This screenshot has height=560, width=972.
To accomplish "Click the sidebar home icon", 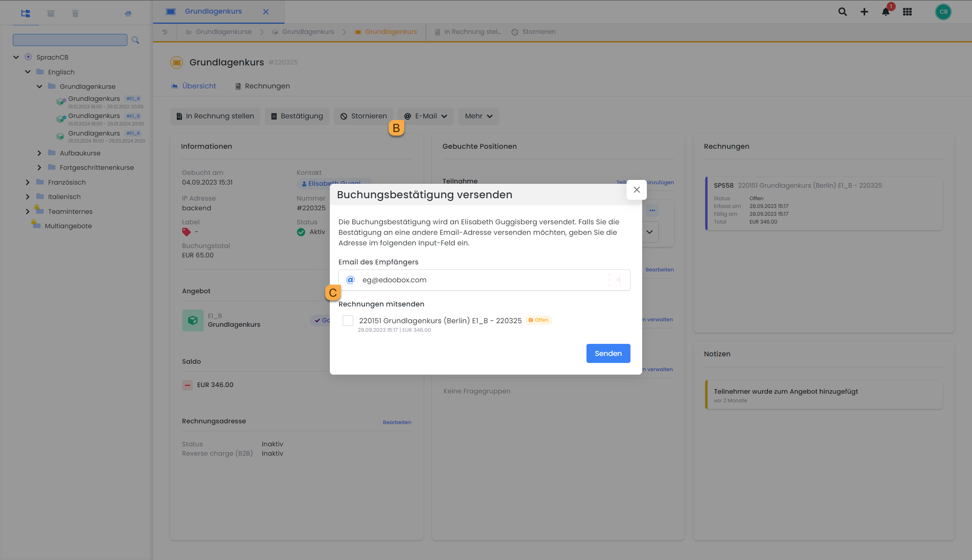I will point(128,14).
